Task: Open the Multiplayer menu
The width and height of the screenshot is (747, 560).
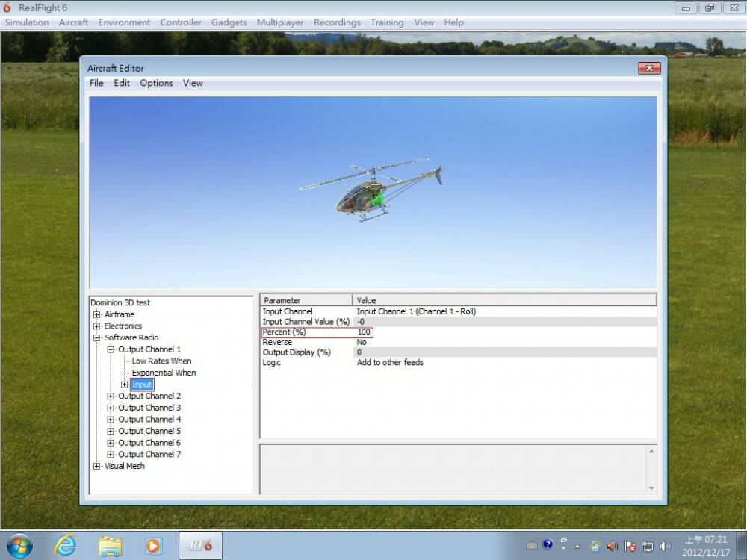Action: [279, 22]
